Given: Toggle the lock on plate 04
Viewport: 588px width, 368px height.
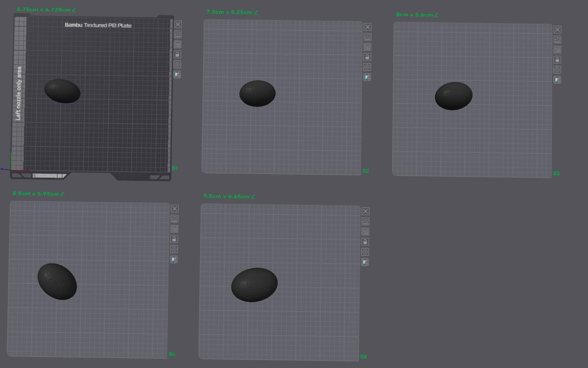Looking at the screenshot, I should point(174,239).
